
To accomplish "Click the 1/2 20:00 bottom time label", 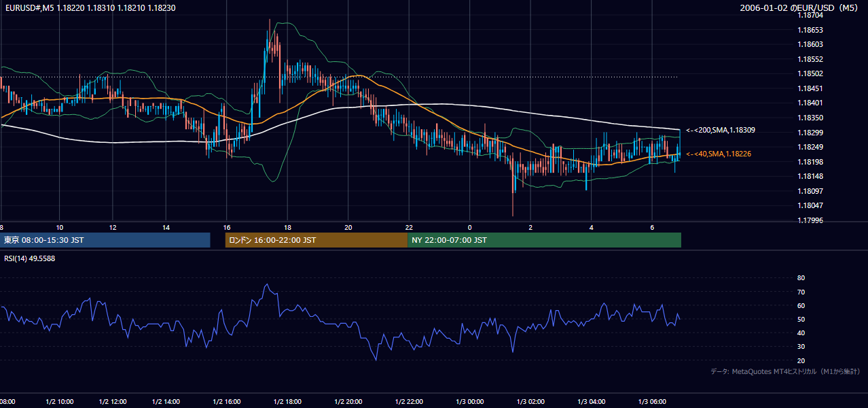I will 348,401.
